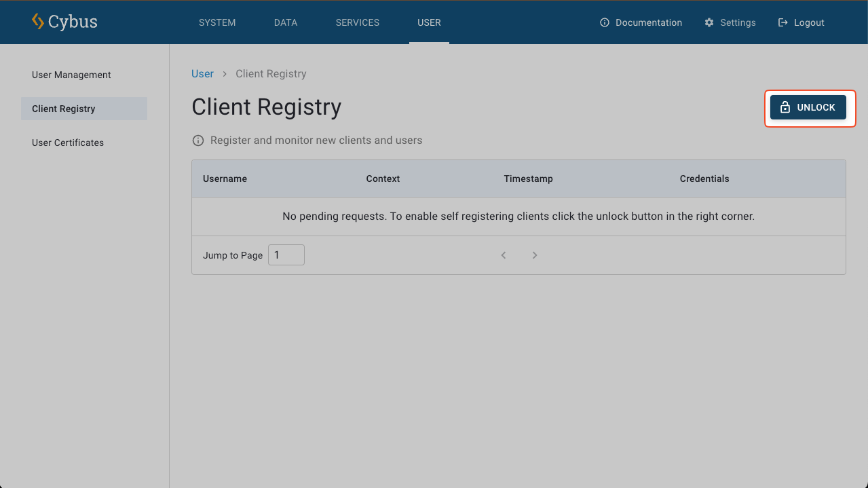The width and height of the screenshot is (868, 488).
Task: Switch to the SYSTEM tab
Action: pyautogui.click(x=217, y=22)
